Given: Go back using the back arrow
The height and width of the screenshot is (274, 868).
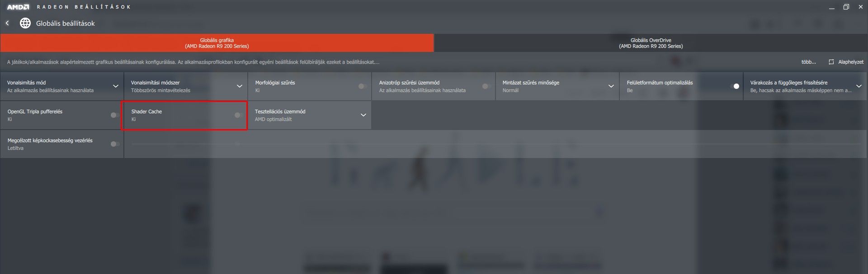Looking at the screenshot, I should tap(7, 23).
